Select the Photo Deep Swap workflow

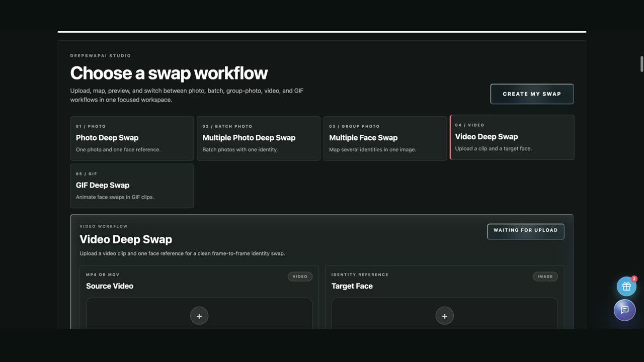[132, 138]
